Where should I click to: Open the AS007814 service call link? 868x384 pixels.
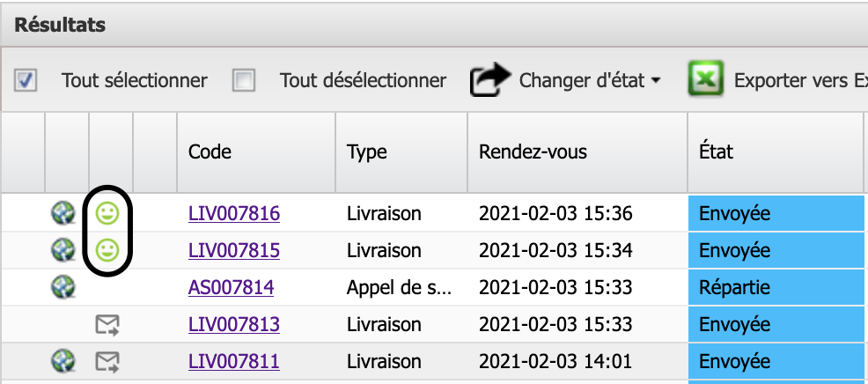pos(231,288)
